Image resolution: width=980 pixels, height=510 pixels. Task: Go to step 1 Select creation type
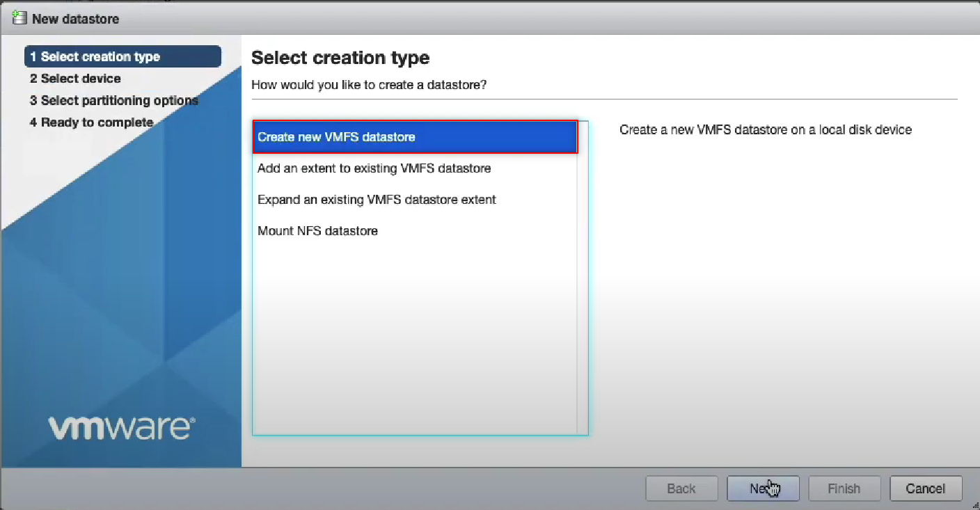[x=122, y=57]
